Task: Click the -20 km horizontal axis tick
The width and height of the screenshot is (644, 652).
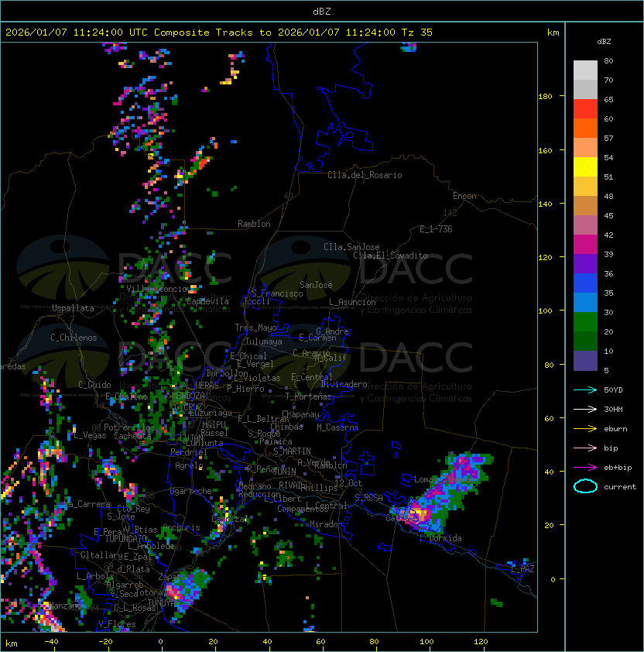Action: tap(105, 642)
